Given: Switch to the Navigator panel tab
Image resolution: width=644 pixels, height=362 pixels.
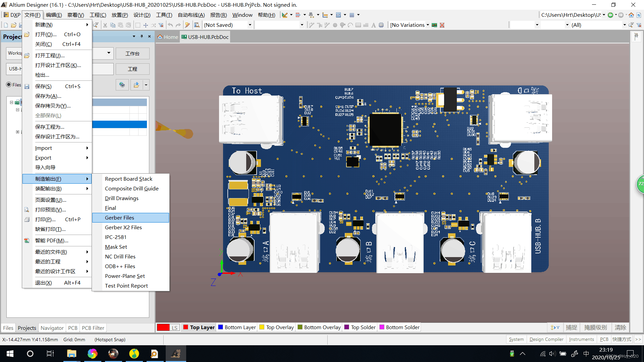Looking at the screenshot, I should 52,328.
